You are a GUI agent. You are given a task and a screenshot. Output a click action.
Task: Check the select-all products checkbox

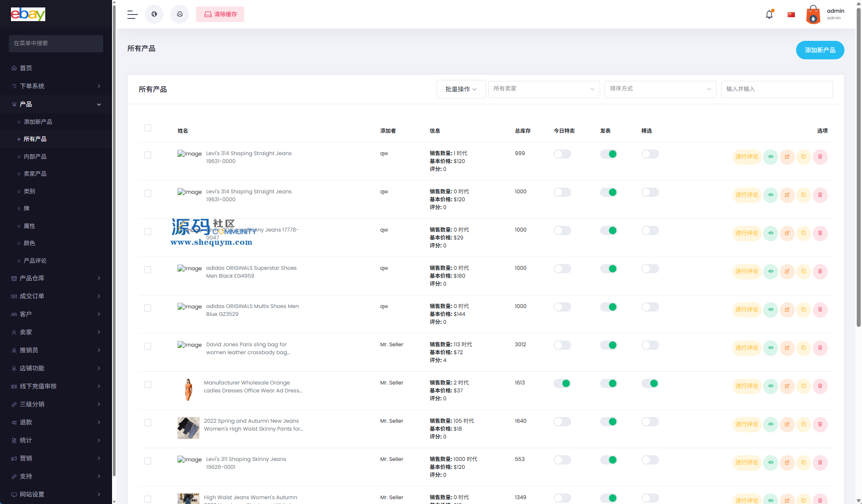pos(148,128)
